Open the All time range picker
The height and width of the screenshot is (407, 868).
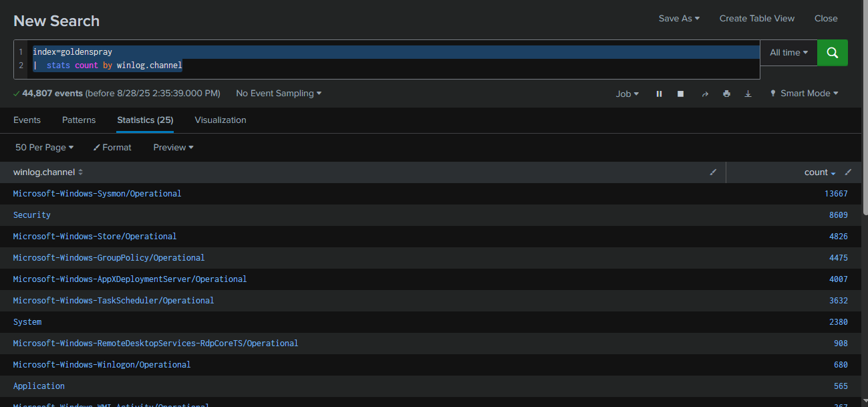coord(788,53)
